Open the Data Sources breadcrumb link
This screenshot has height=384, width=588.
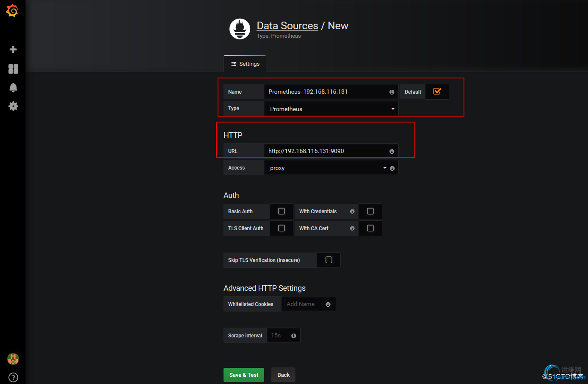tap(287, 26)
